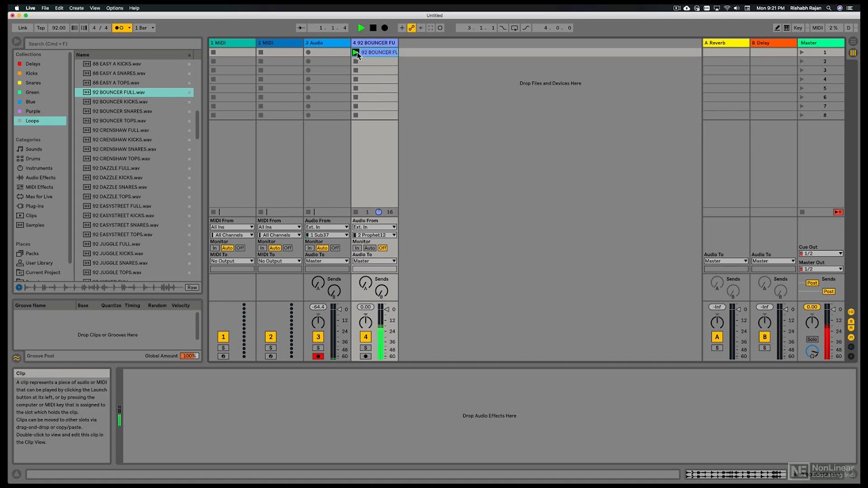Open track 1 All Channels dropdown
Screen dimensions: 868x488
click(x=232, y=235)
